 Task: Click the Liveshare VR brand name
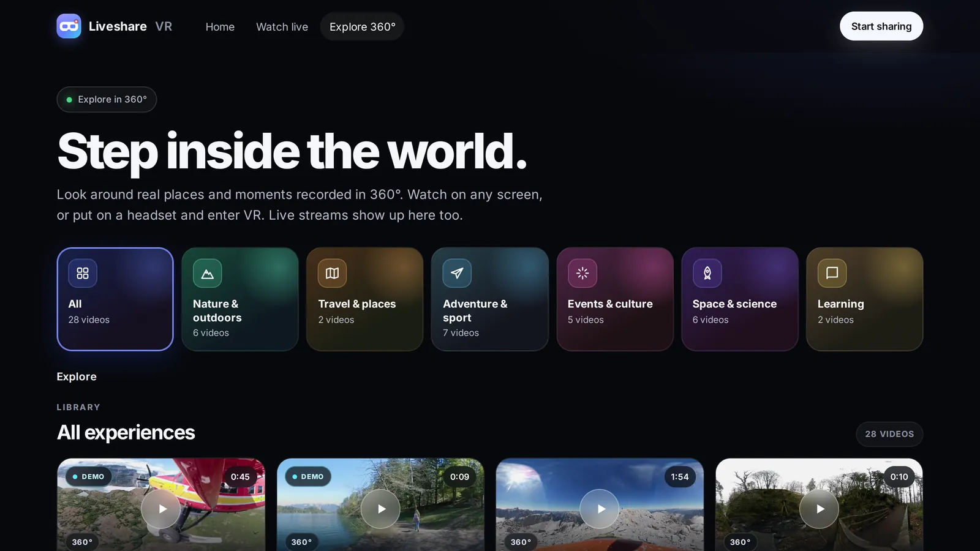click(x=130, y=26)
